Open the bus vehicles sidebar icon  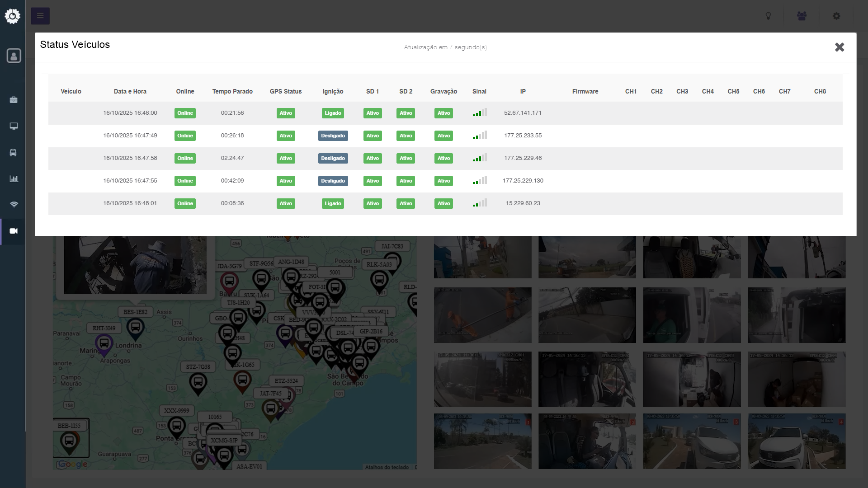14,153
